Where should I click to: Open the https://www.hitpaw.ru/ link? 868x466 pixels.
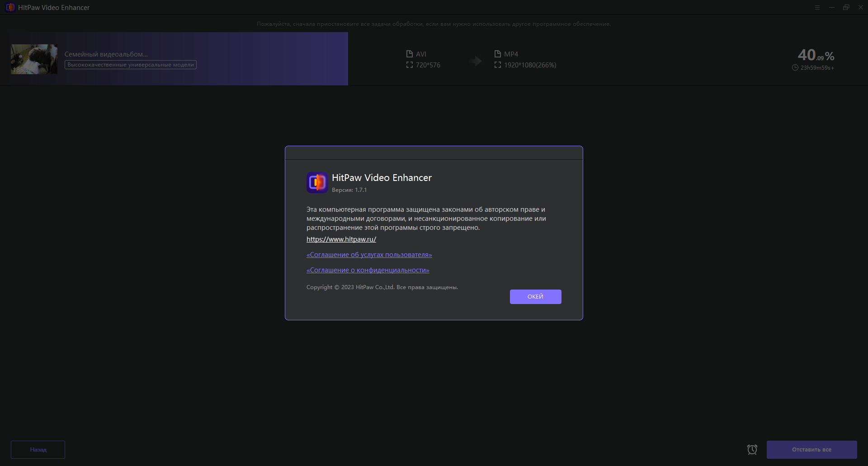pos(341,239)
